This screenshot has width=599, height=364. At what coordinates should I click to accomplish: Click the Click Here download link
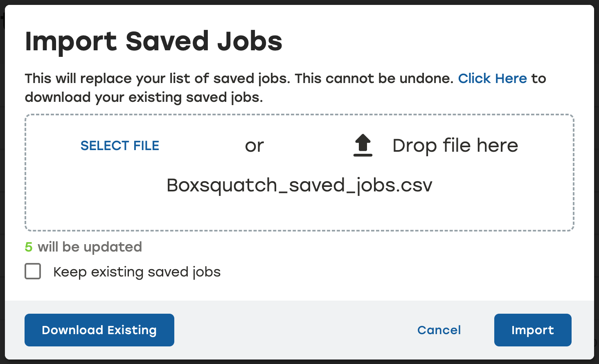click(492, 78)
